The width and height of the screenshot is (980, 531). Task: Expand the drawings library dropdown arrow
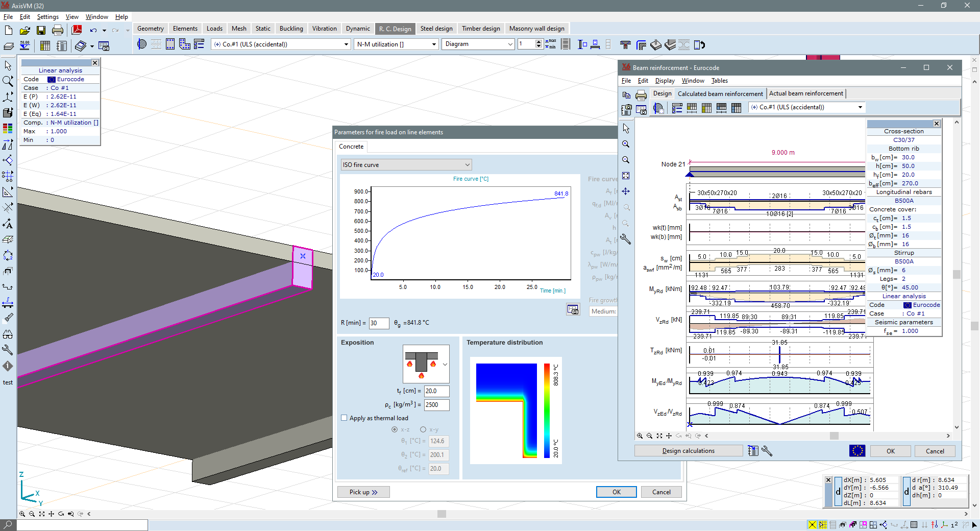pyautogui.click(x=92, y=46)
